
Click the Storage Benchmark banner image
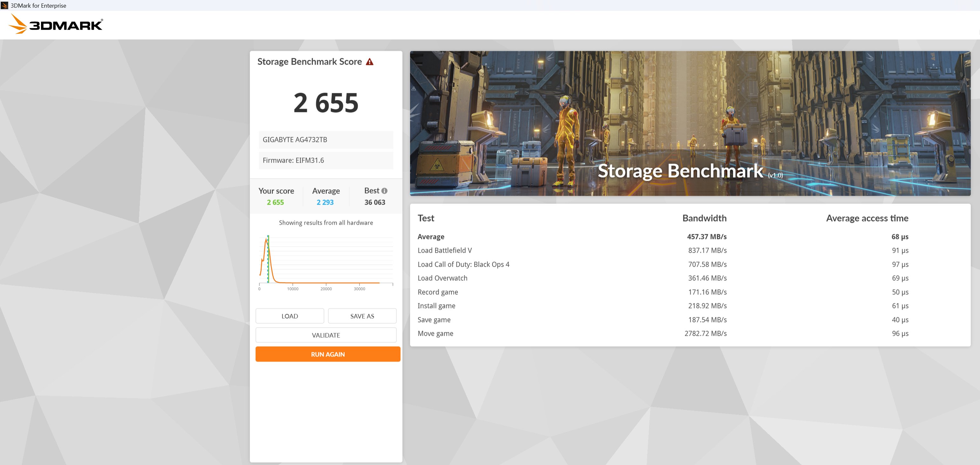click(x=690, y=123)
